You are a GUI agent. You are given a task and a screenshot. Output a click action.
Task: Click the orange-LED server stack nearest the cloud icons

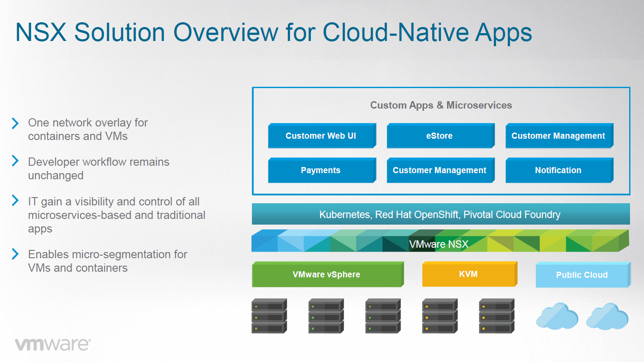coord(496,316)
